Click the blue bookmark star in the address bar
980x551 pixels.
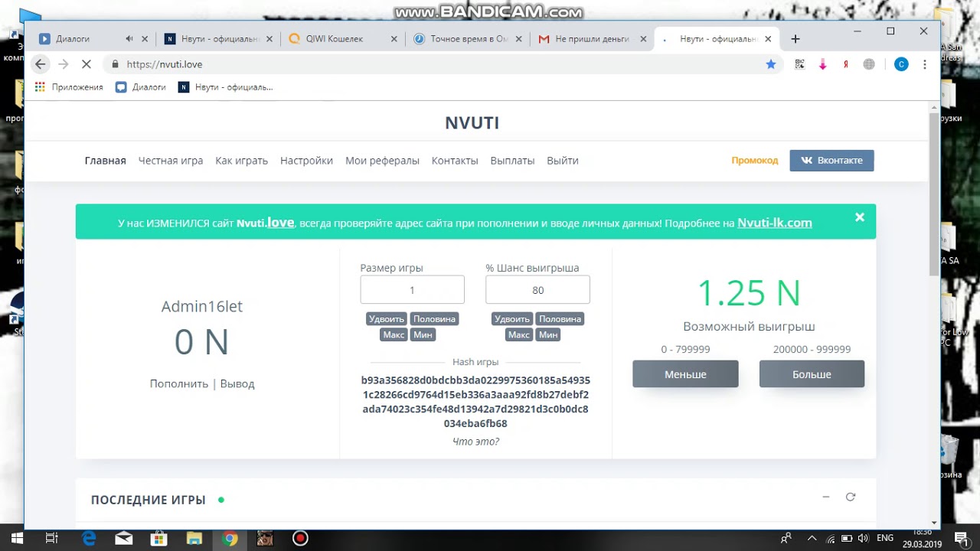pyautogui.click(x=771, y=64)
